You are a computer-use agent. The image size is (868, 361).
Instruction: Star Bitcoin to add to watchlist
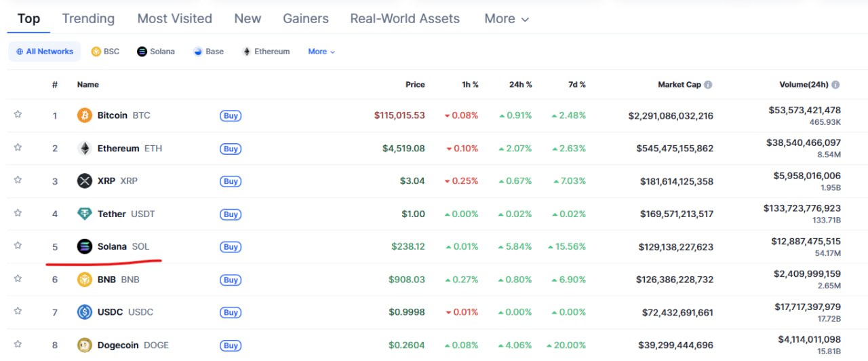(x=18, y=115)
